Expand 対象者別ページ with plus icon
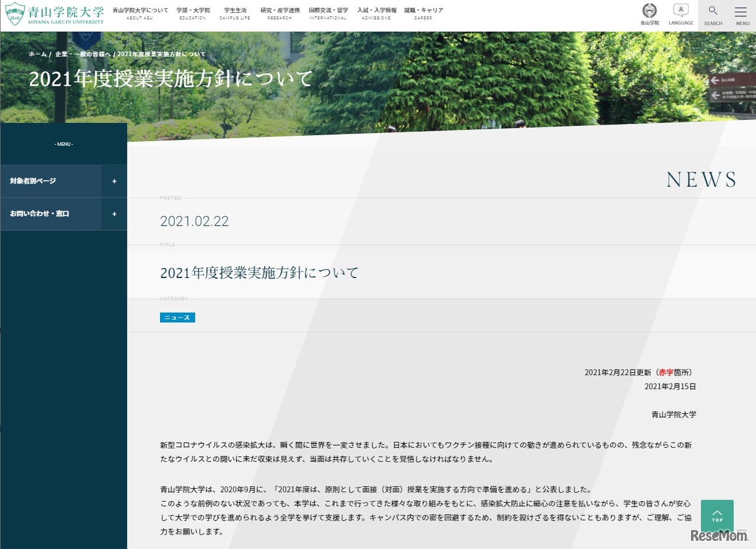The height and width of the screenshot is (549, 756). [114, 181]
